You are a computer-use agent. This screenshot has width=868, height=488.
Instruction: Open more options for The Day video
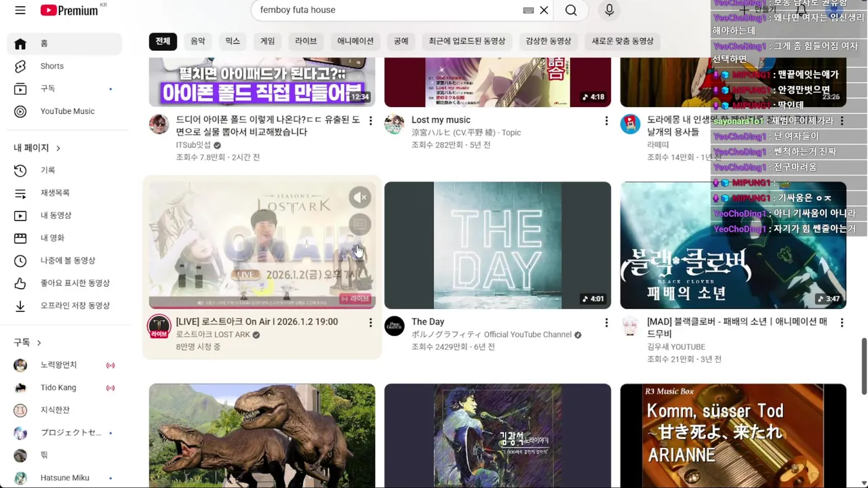coord(606,323)
